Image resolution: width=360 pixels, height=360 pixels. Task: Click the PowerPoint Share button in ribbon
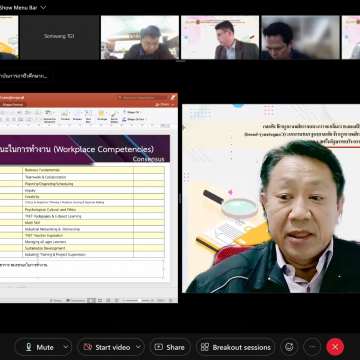tap(163, 104)
